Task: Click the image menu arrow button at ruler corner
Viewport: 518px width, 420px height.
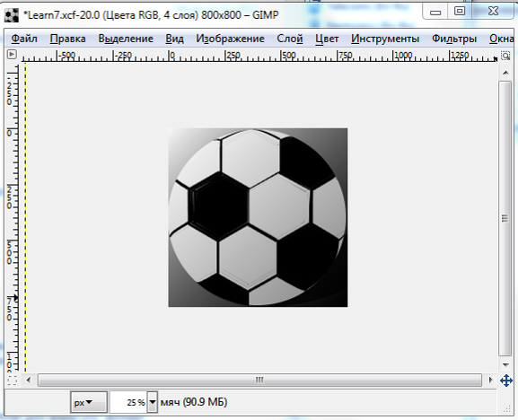Action: pyautogui.click(x=12, y=54)
